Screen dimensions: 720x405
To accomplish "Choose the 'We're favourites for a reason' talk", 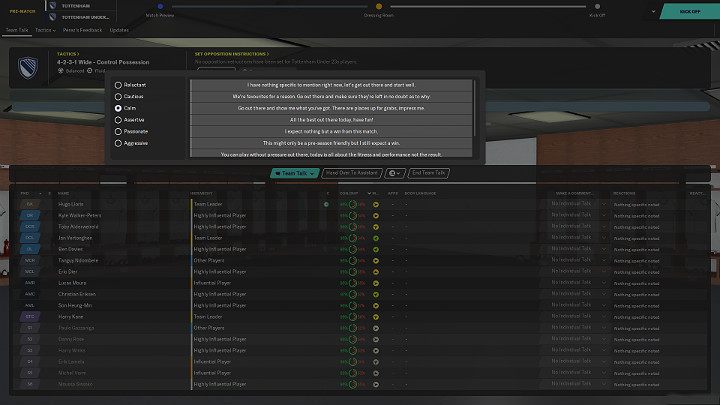I will (x=331, y=96).
